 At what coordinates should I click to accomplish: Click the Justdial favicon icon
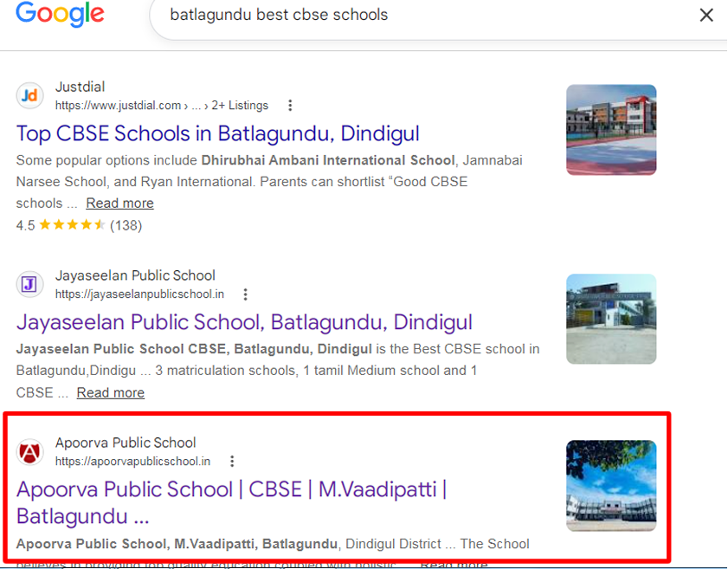tap(29, 95)
